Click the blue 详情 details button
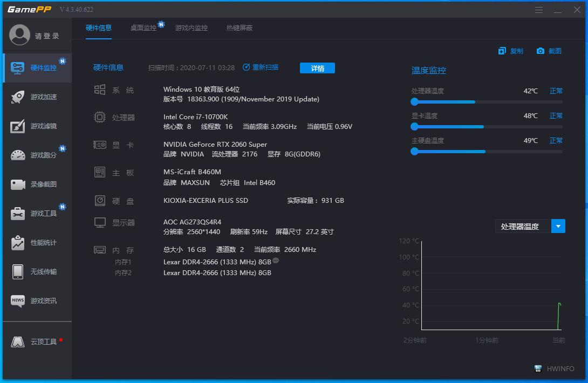 click(317, 68)
